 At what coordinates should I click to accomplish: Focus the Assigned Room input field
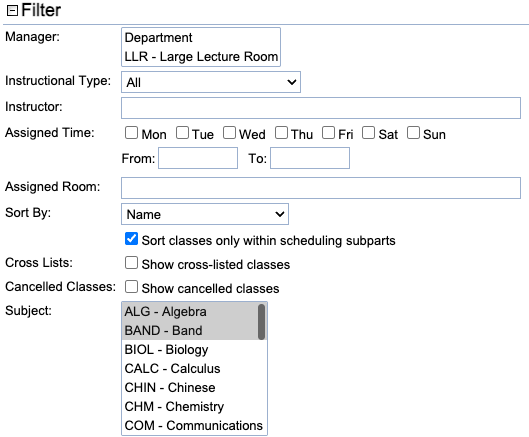[x=321, y=188]
